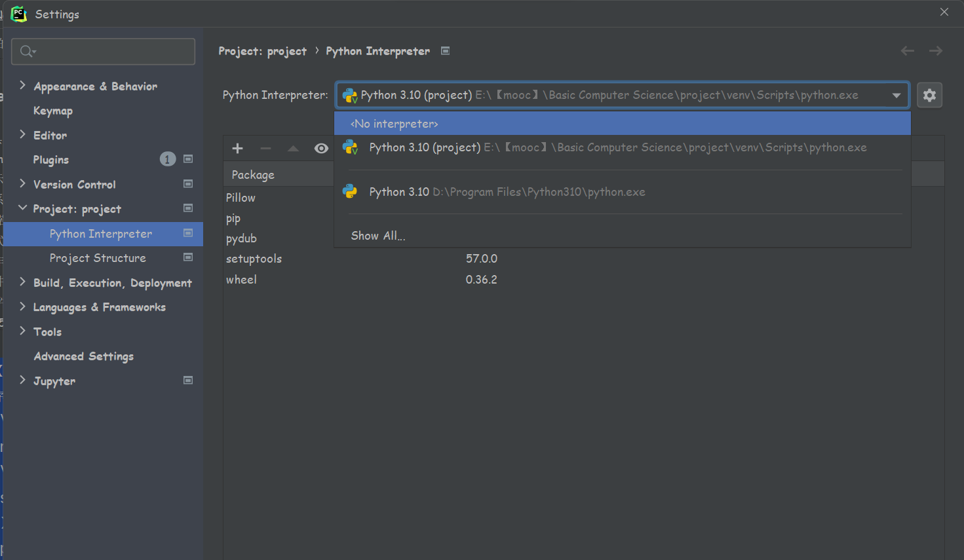The image size is (964, 560).
Task: Click the Python icon in interpreter combo box
Action: coord(350,96)
